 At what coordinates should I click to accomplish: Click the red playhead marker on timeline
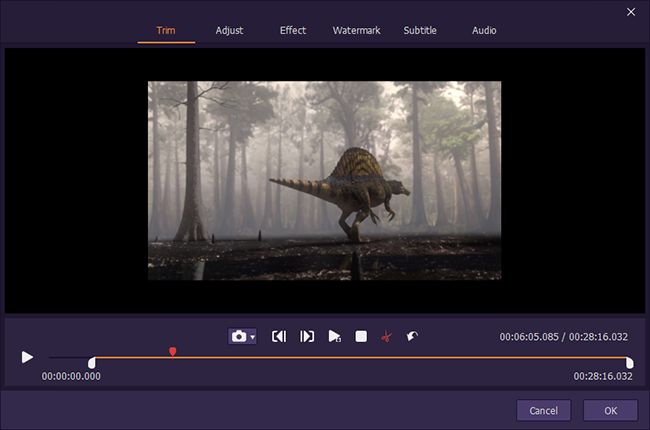click(173, 352)
